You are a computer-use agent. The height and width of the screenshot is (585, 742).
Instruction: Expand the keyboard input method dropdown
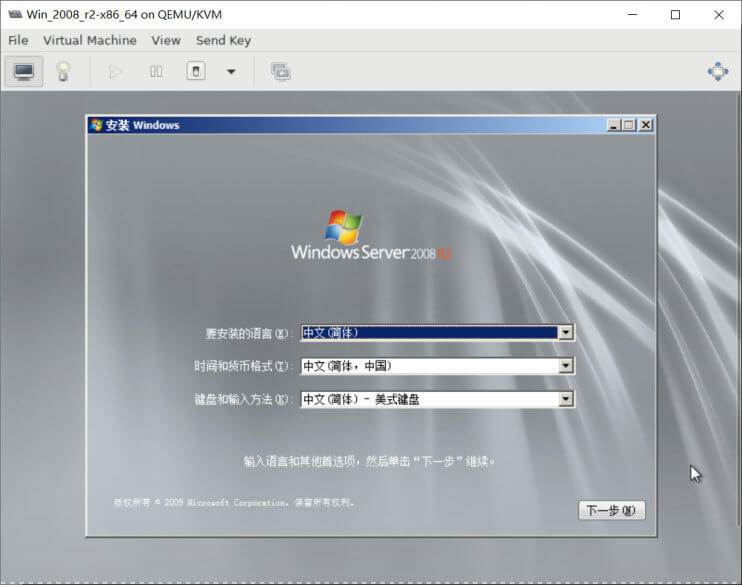click(565, 399)
